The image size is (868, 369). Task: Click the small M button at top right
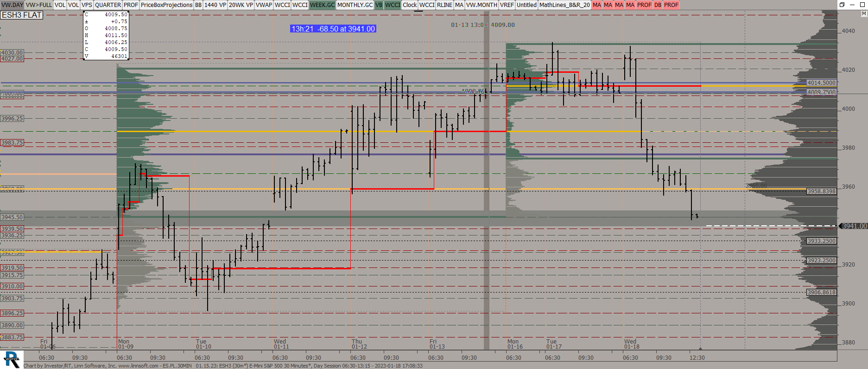(x=864, y=14)
